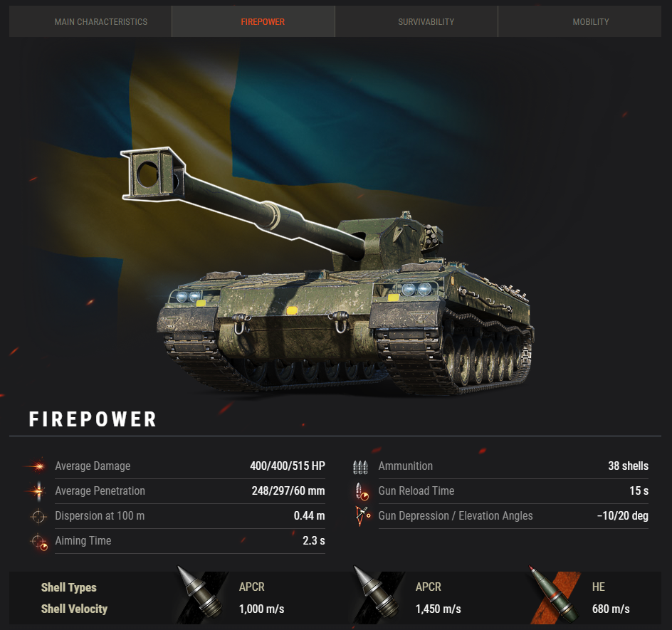Click the Shell Velocity label
The width and height of the screenshot is (672, 630).
coord(74,609)
